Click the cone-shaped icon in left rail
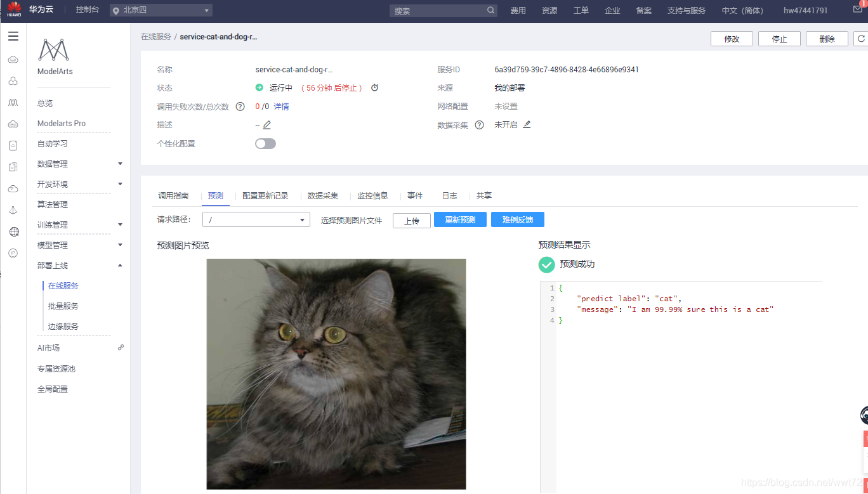Image resolution: width=868 pixels, height=494 pixels. click(x=13, y=210)
